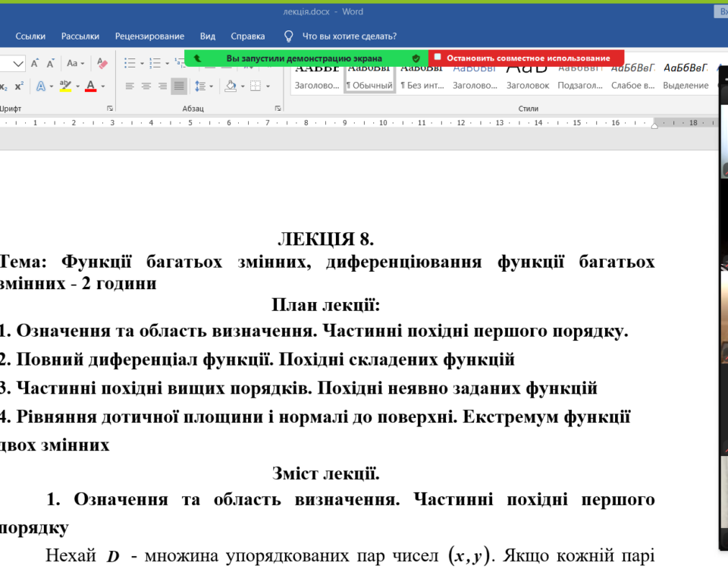Expand font color dropdown arrow
728x569 pixels.
pos(103,86)
